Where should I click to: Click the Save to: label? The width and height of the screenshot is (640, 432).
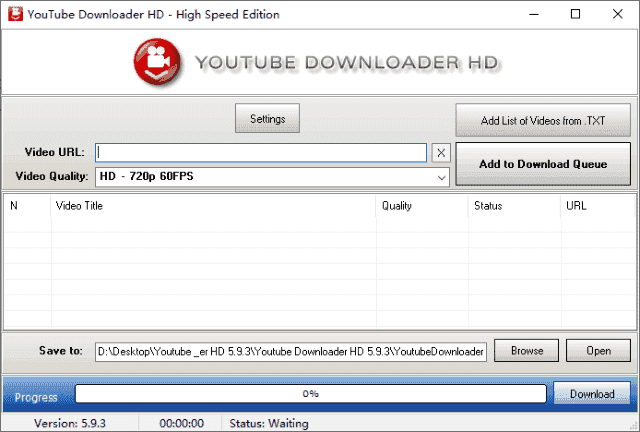[x=61, y=351]
